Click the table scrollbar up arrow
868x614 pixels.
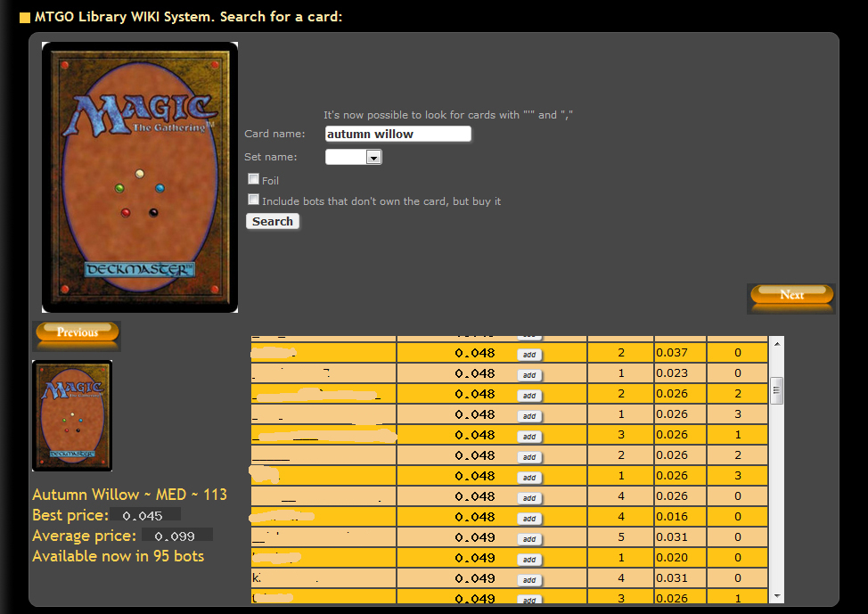(x=777, y=344)
